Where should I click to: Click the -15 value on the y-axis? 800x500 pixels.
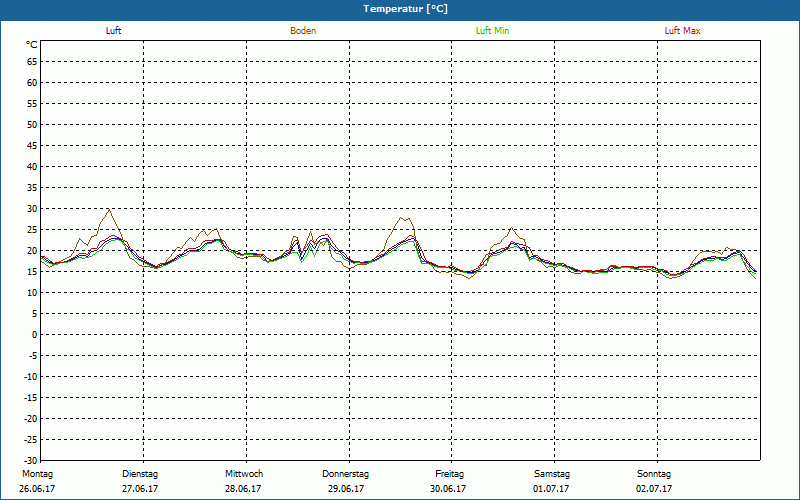(x=31, y=397)
